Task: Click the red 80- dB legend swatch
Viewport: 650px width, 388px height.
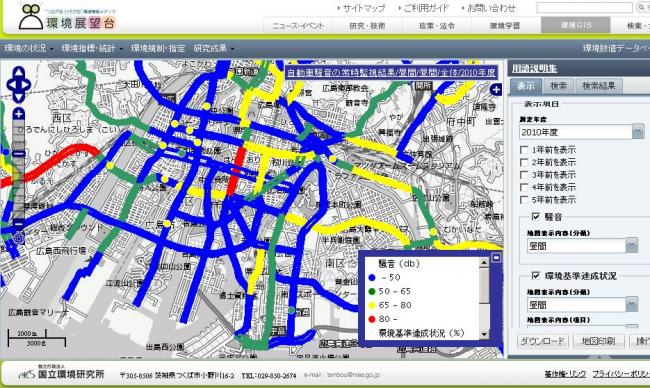Action: click(x=372, y=319)
